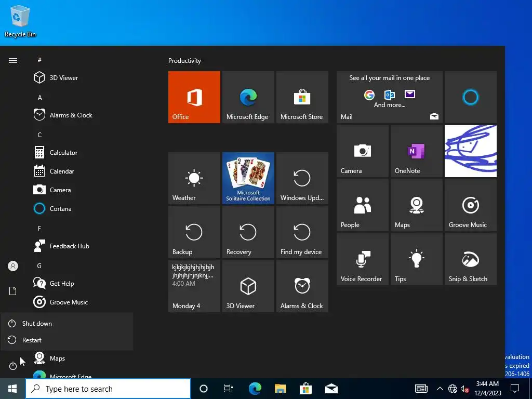Open the Maps tile
Screen dimensions: 532x399
click(416, 205)
